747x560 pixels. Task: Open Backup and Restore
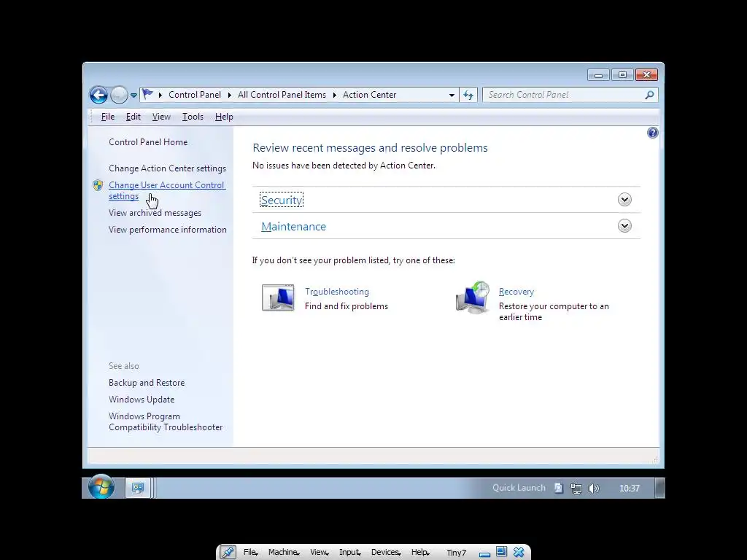(147, 383)
